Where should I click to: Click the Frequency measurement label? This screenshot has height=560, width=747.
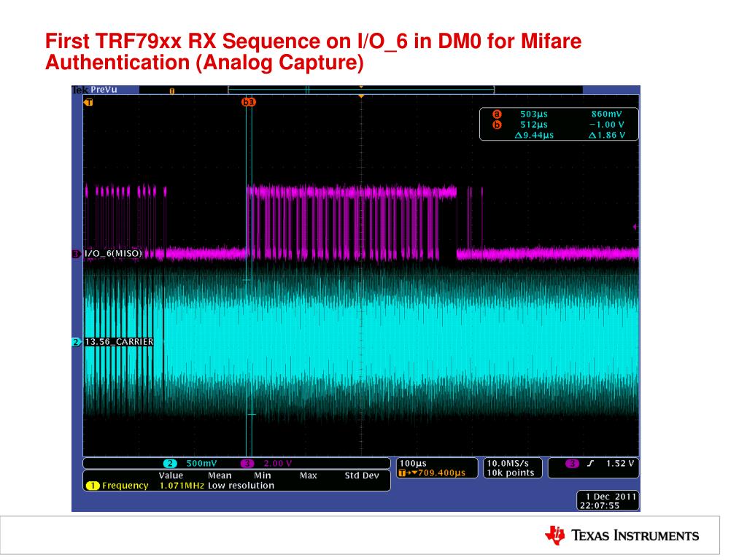coord(125,486)
